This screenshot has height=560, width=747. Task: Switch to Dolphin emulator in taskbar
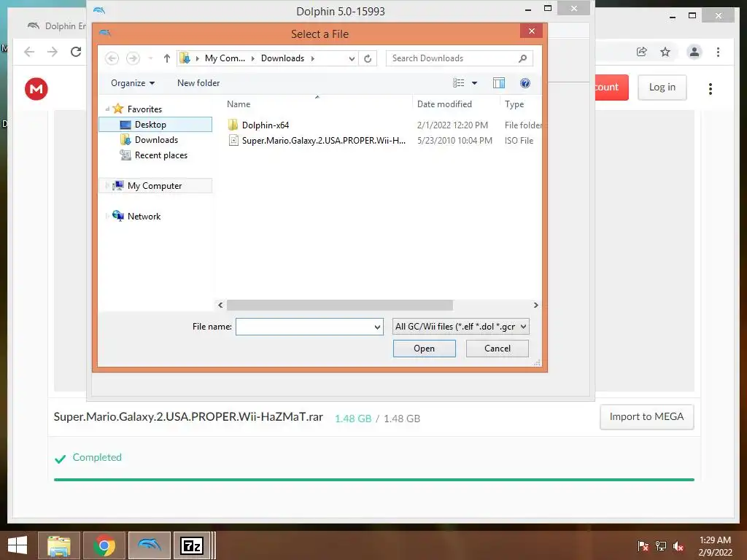[149, 545]
